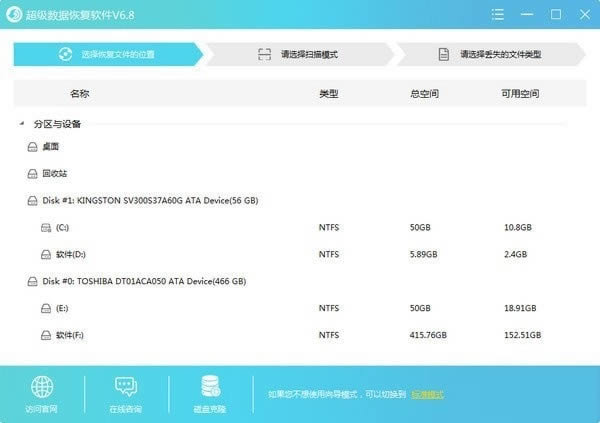Click the NTFS type of 软件(F:) row
This screenshot has height=423, width=600.
pos(329,335)
